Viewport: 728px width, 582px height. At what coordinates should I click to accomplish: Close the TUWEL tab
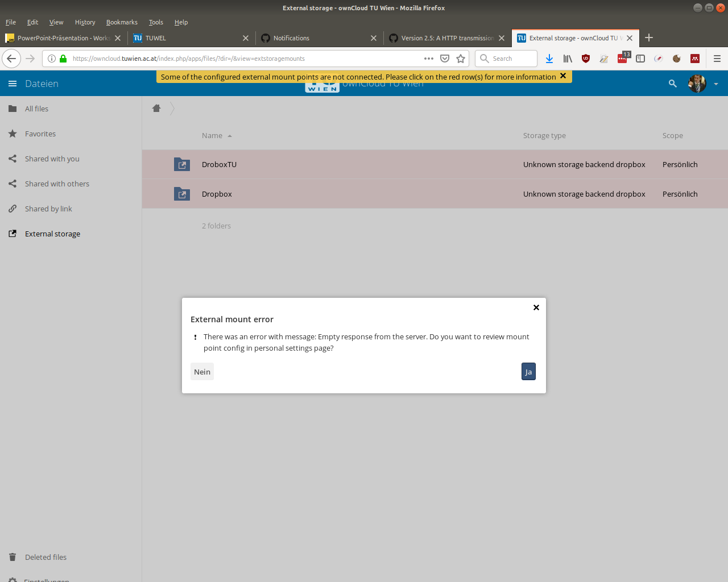(x=246, y=38)
